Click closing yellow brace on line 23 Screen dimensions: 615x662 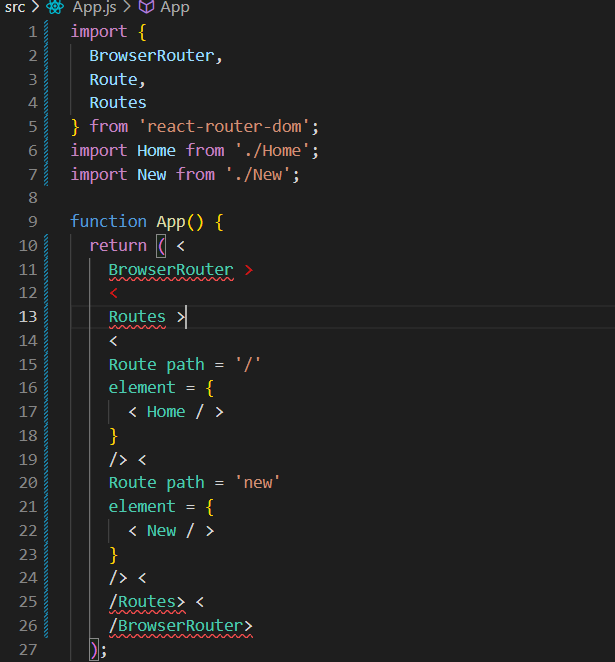[x=113, y=555]
